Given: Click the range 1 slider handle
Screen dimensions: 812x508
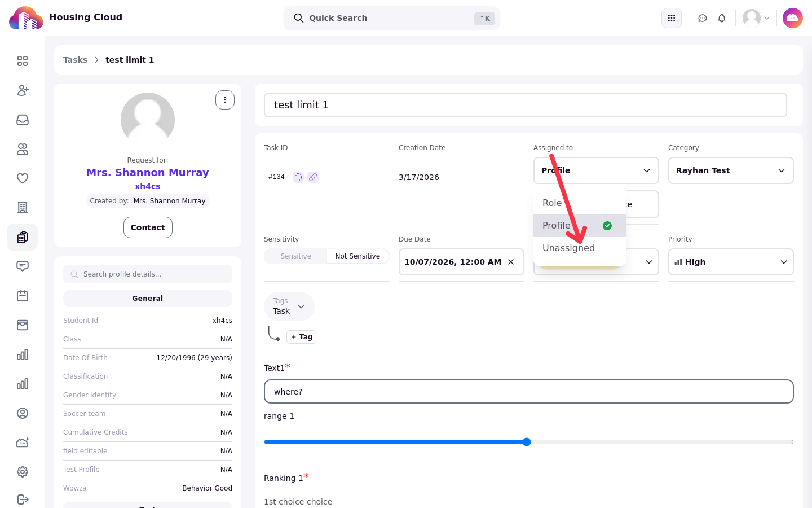Looking at the screenshot, I should point(527,442).
